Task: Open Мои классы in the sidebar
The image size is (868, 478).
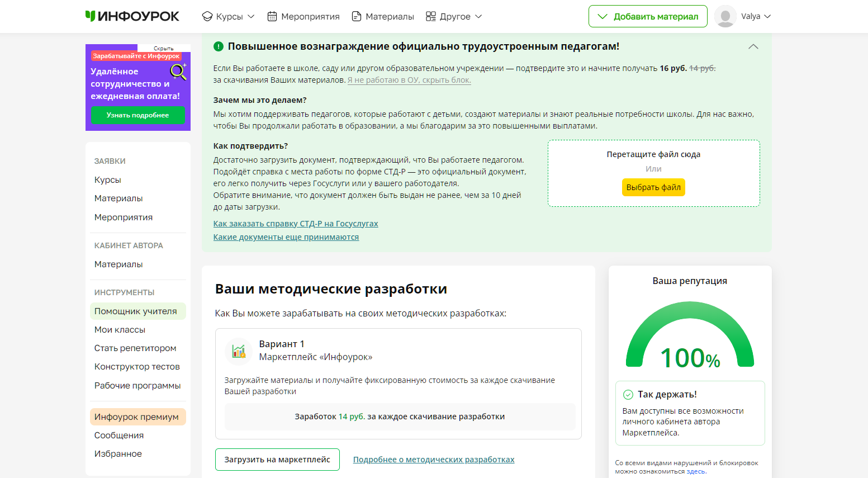Action: (x=120, y=330)
